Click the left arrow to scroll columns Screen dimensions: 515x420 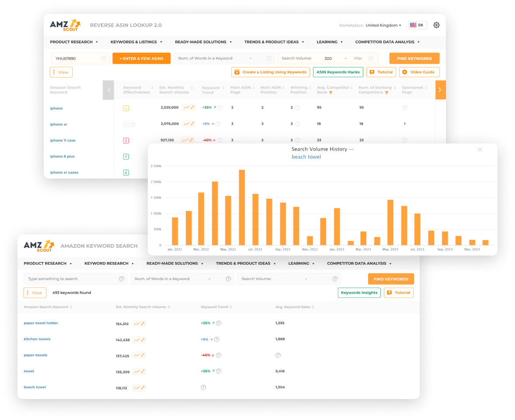[109, 90]
